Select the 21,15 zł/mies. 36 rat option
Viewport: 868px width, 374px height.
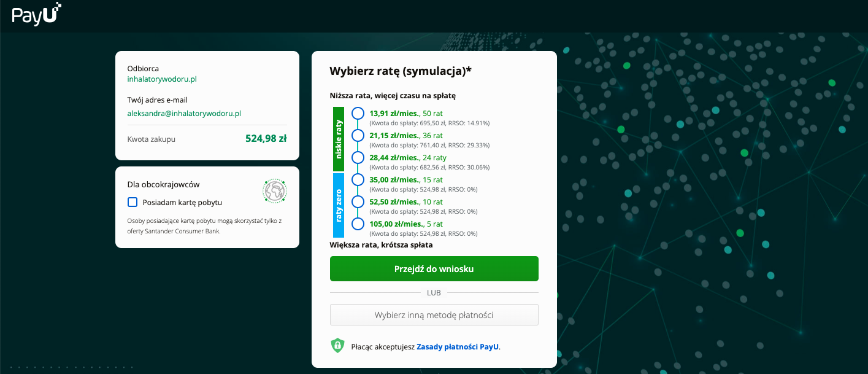[x=358, y=136]
